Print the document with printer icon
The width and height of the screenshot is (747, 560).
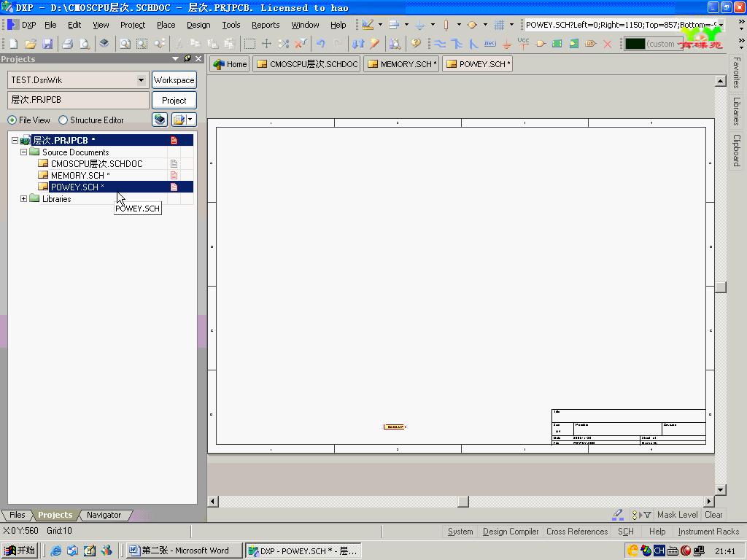[x=68, y=44]
